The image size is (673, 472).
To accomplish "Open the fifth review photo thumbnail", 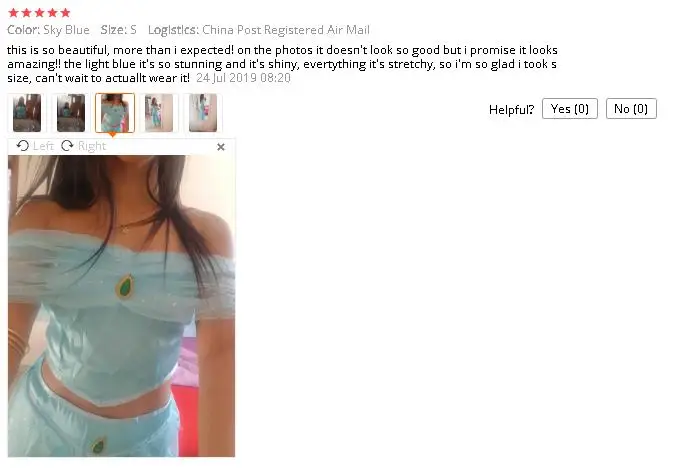I will (x=203, y=113).
